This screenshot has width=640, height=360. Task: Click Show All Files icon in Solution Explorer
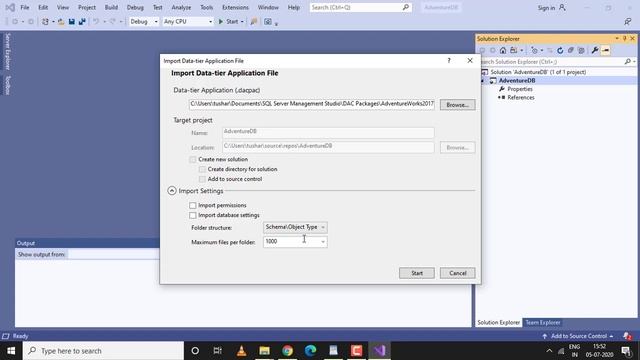(x=581, y=50)
